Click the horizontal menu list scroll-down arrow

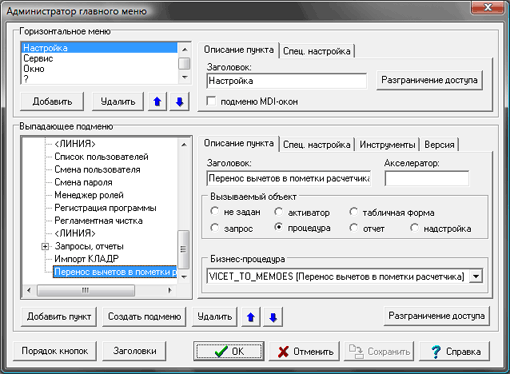(184, 77)
